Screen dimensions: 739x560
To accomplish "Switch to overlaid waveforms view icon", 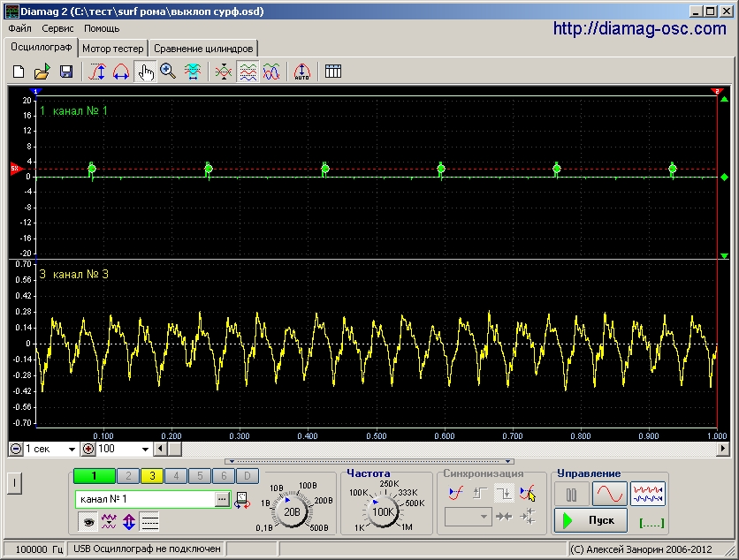I will click(x=271, y=72).
